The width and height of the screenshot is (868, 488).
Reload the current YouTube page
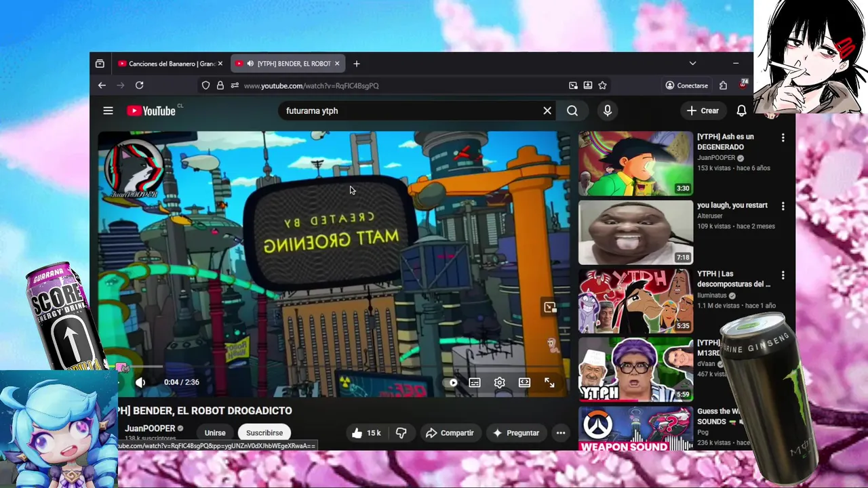tap(139, 85)
